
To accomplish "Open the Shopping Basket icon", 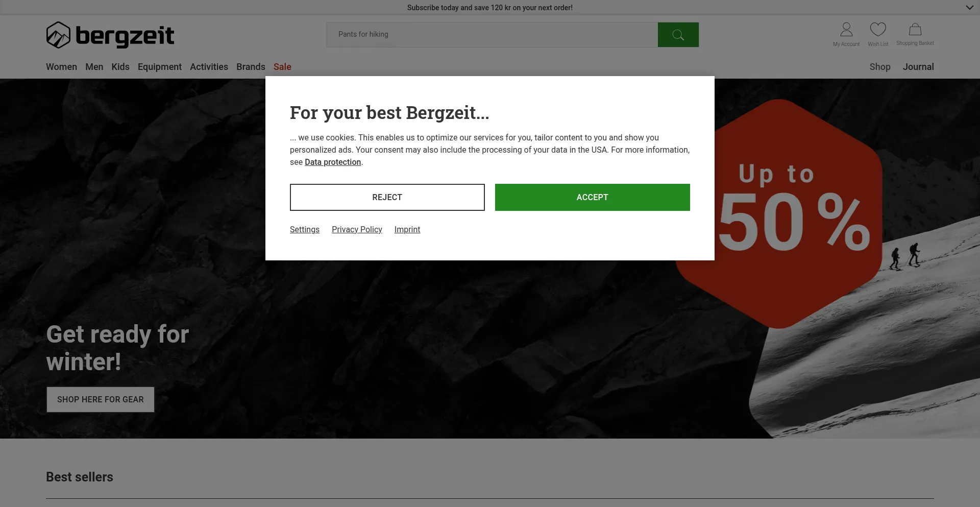I will (x=915, y=35).
